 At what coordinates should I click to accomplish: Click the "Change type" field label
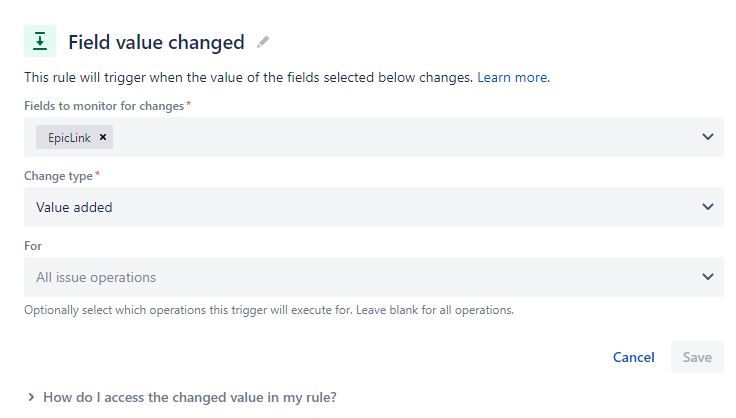[x=59, y=176]
